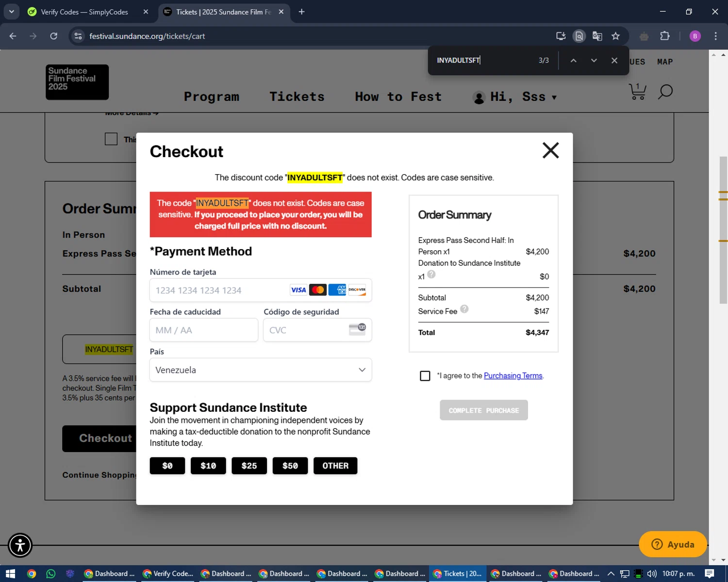This screenshot has height=582, width=728.
Task: Select the $10 donation amount
Action: pyautogui.click(x=208, y=466)
